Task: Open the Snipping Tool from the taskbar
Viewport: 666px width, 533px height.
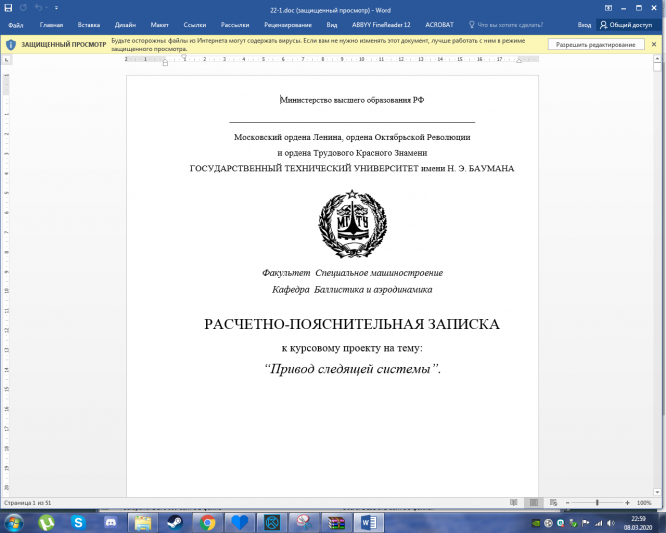Action: tap(304, 523)
